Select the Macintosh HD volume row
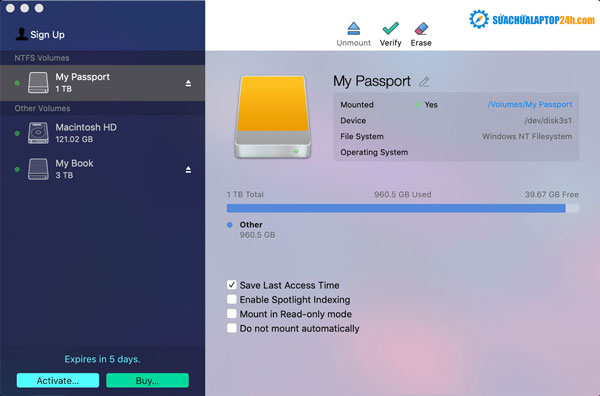Viewport: 600px width, 396px height. pos(102,133)
